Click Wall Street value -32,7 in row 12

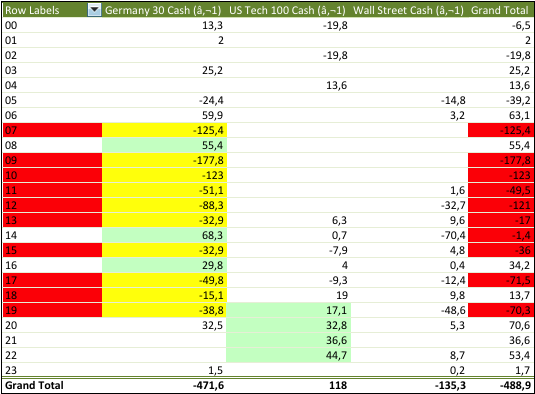tap(409, 205)
